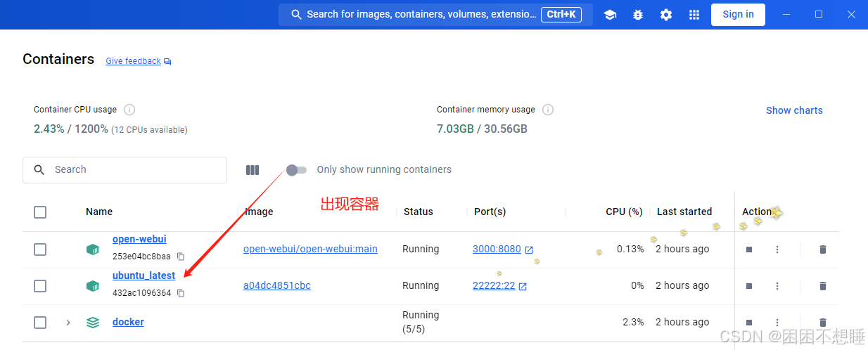Sort by the Status column header
The height and width of the screenshot is (350, 868).
(419, 212)
